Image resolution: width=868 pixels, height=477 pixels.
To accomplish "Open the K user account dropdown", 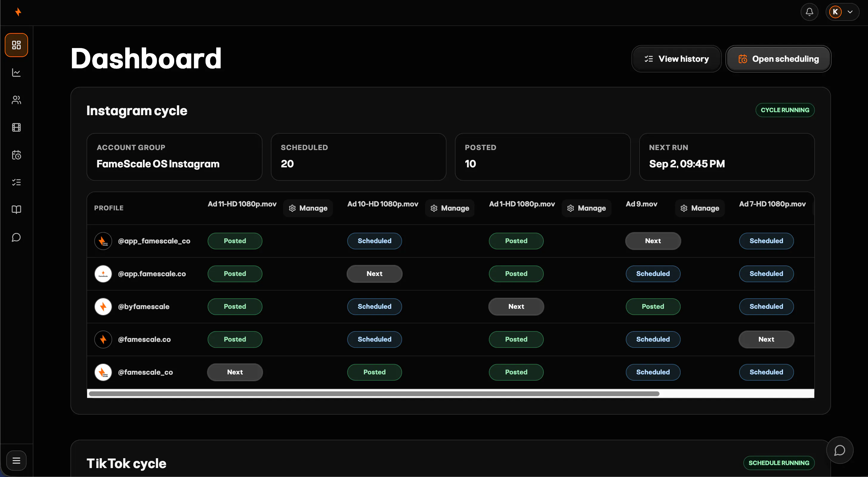I will click(842, 12).
